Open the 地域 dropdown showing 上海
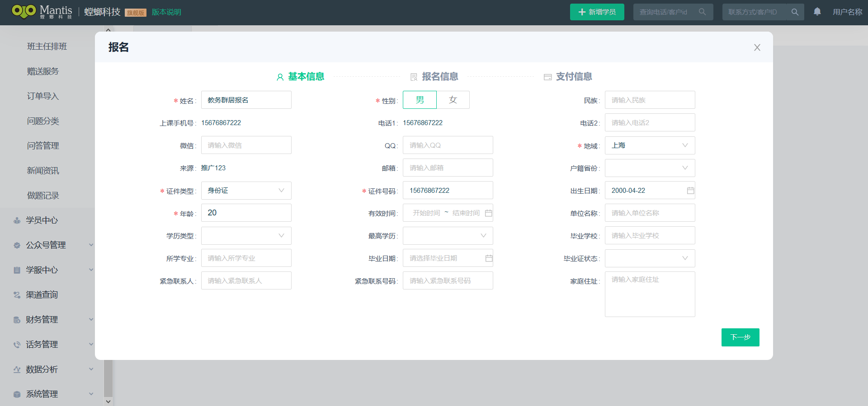Image resolution: width=868 pixels, height=406 pixels. [650, 145]
